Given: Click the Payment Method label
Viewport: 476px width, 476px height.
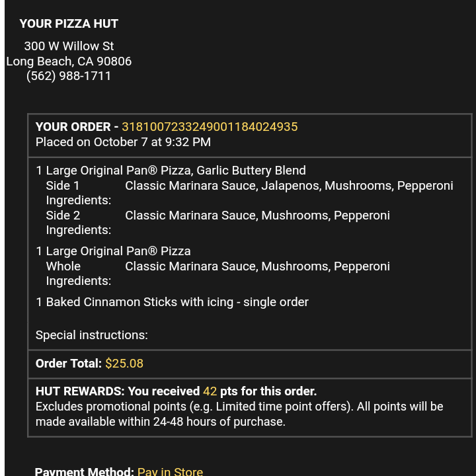Looking at the screenshot, I should point(85,471).
